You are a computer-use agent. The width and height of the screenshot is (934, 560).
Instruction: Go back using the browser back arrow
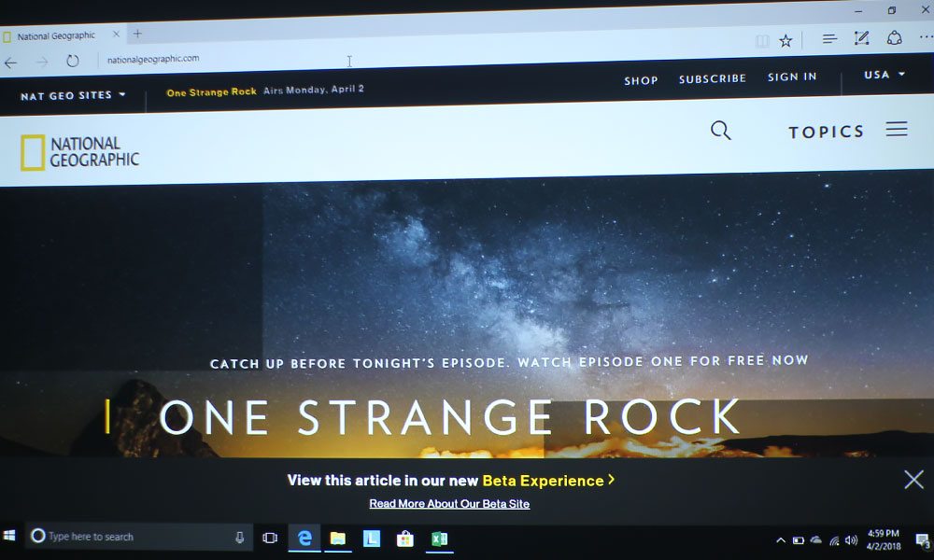pyautogui.click(x=10, y=63)
